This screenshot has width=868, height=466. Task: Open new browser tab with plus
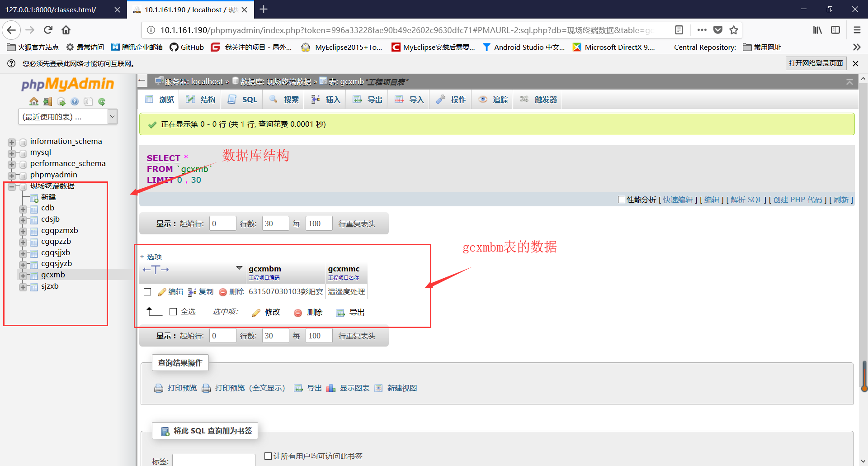[x=264, y=9]
